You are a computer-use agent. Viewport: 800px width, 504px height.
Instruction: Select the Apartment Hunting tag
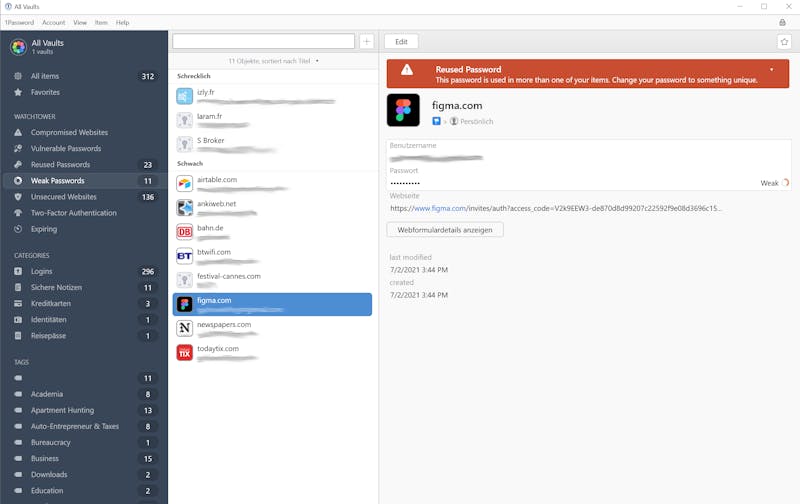(x=84, y=410)
